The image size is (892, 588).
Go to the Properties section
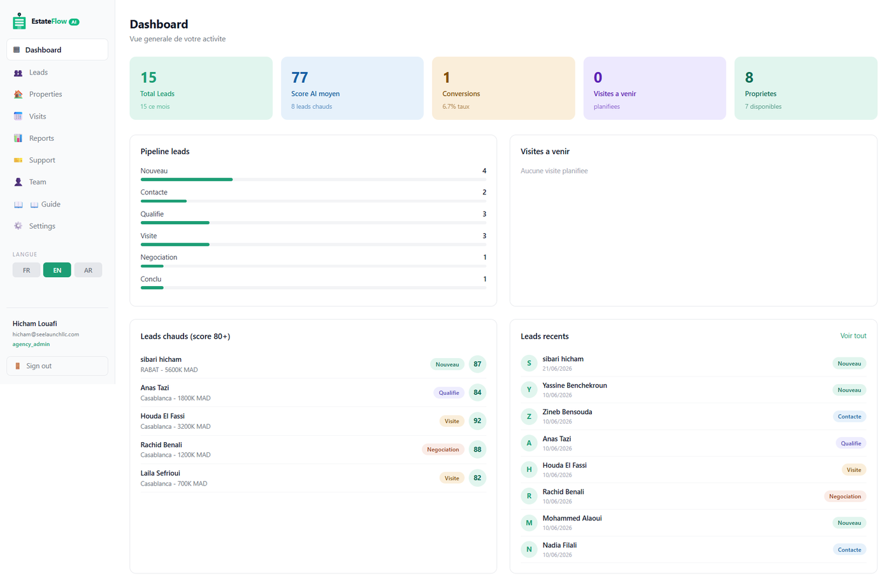coord(57,94)
